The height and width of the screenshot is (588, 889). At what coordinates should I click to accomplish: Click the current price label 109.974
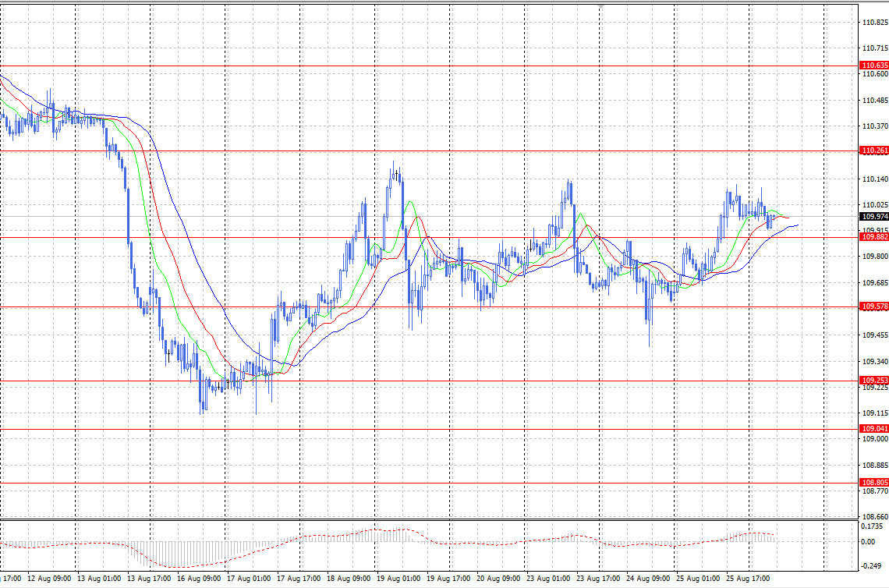[874, 217]
